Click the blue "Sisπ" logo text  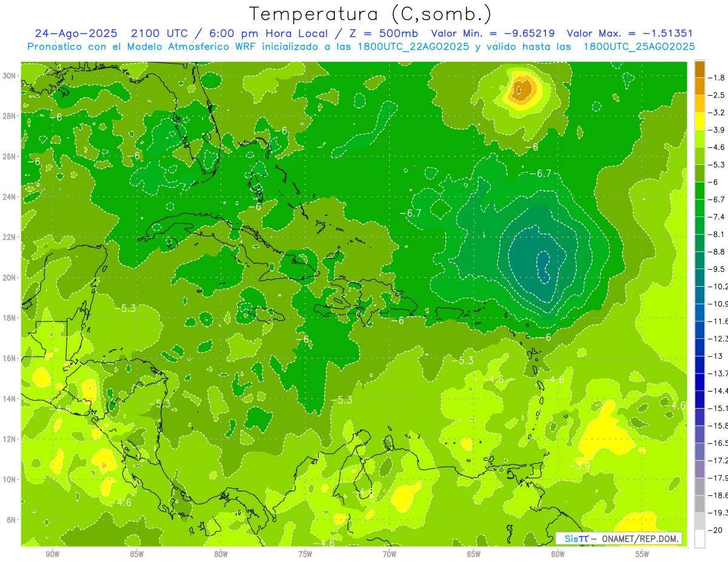(x=576, y=539)
